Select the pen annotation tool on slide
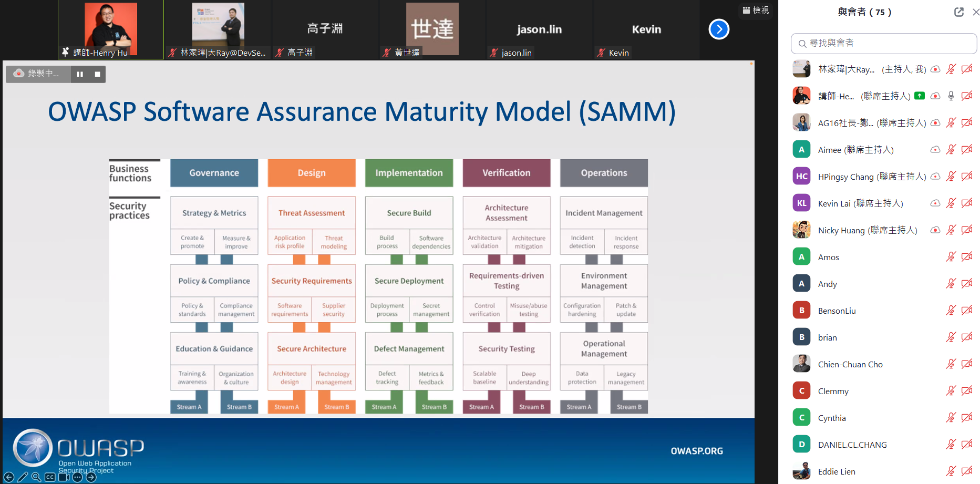 [23, 477]
